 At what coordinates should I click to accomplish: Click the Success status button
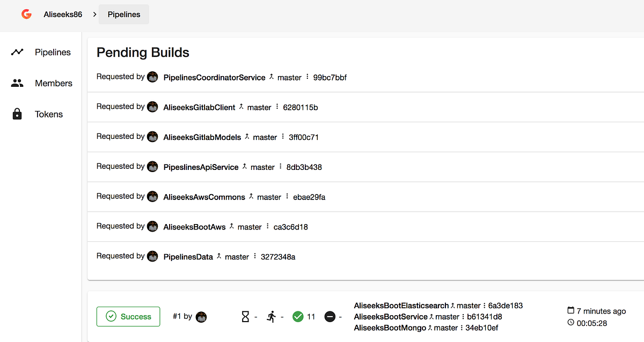128,316
